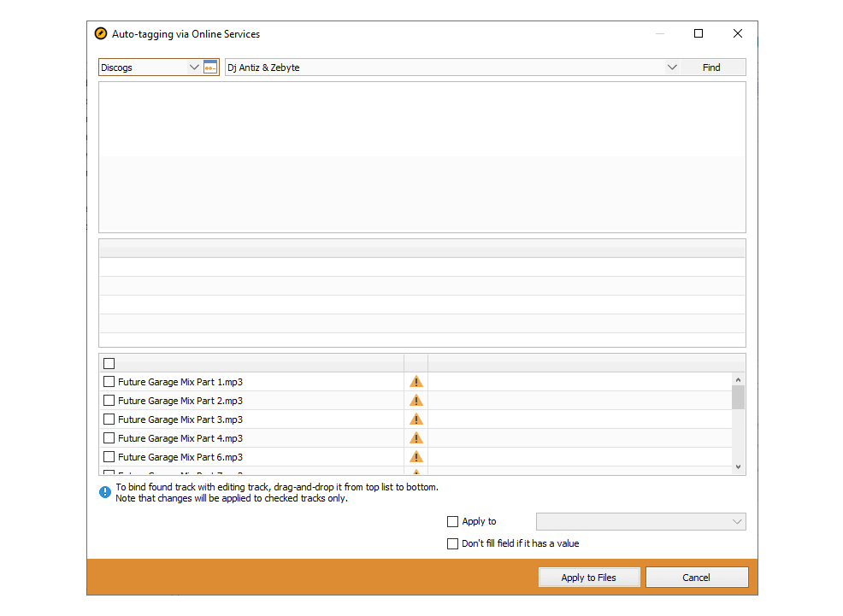Click the Apply to Files button
Screen dimensions: 843x616
click(x=589, y=577)
